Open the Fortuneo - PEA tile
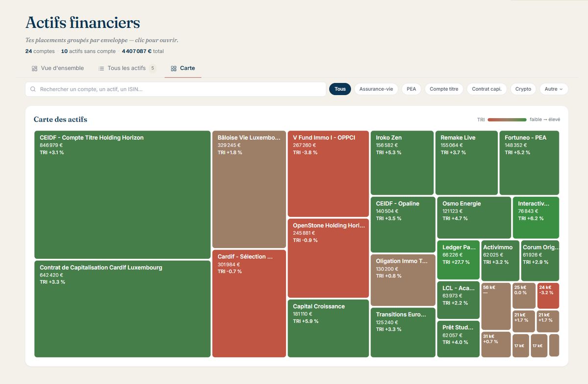 (529, 163)
